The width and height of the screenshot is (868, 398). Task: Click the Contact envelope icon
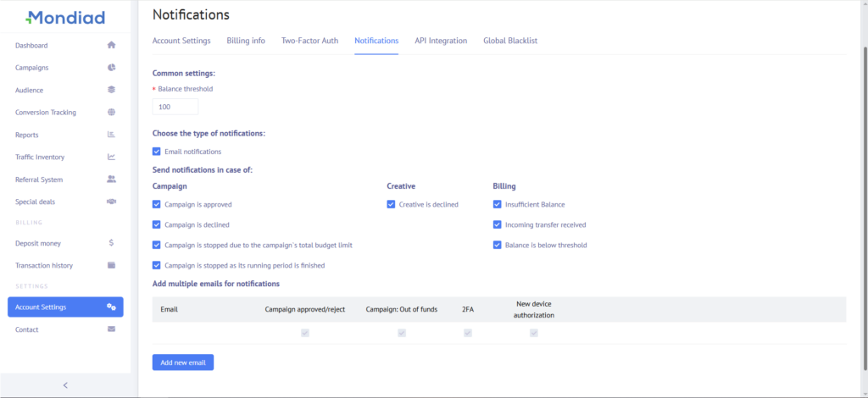tap(111, 329)
